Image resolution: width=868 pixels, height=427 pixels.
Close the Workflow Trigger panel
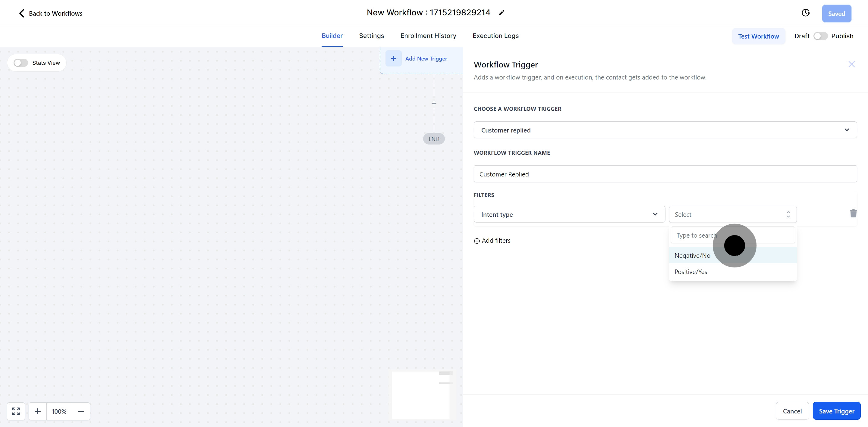[851, 64]
